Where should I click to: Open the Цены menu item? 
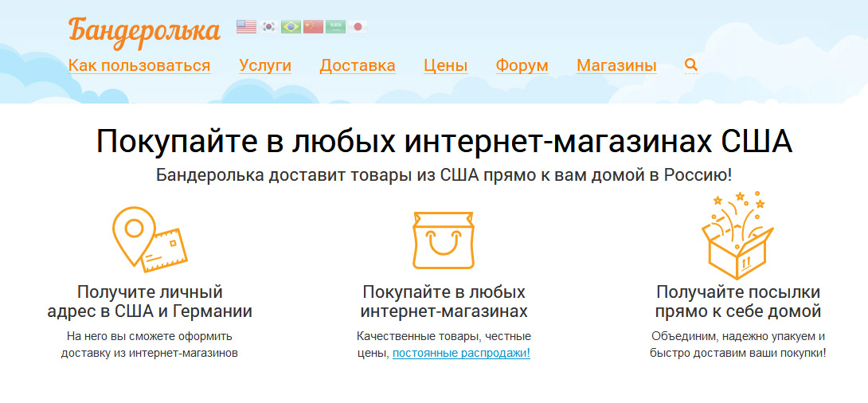[x=446, y=66]
